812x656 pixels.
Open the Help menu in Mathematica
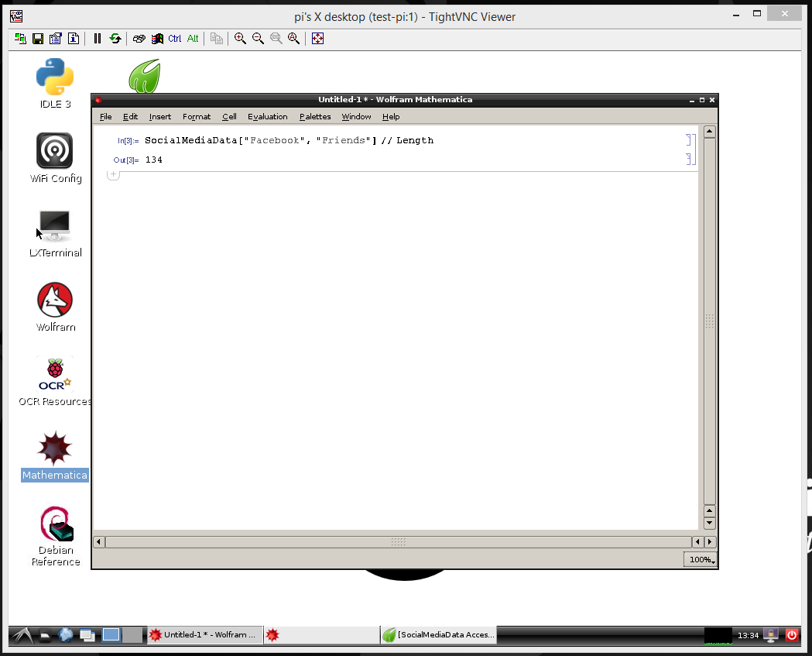pos(391,117)
